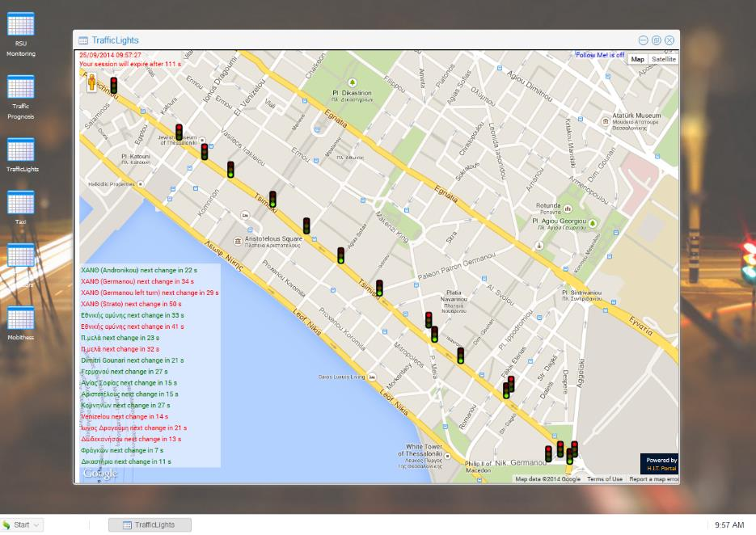Image resolution: width=756 pixels, height=535 pixels.
Task: Click the Powered by H.I.T. Portal badge
Action: tap(659, 464)
